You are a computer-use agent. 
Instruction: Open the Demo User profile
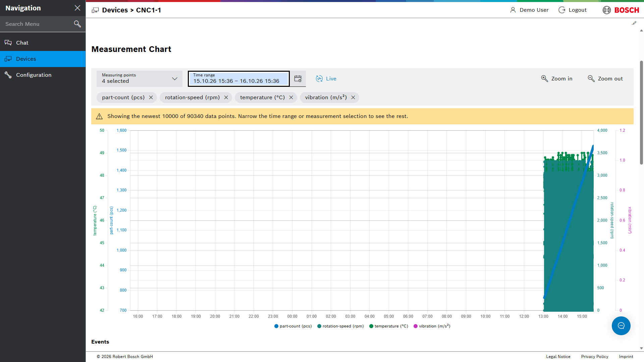tap(529, 10)
